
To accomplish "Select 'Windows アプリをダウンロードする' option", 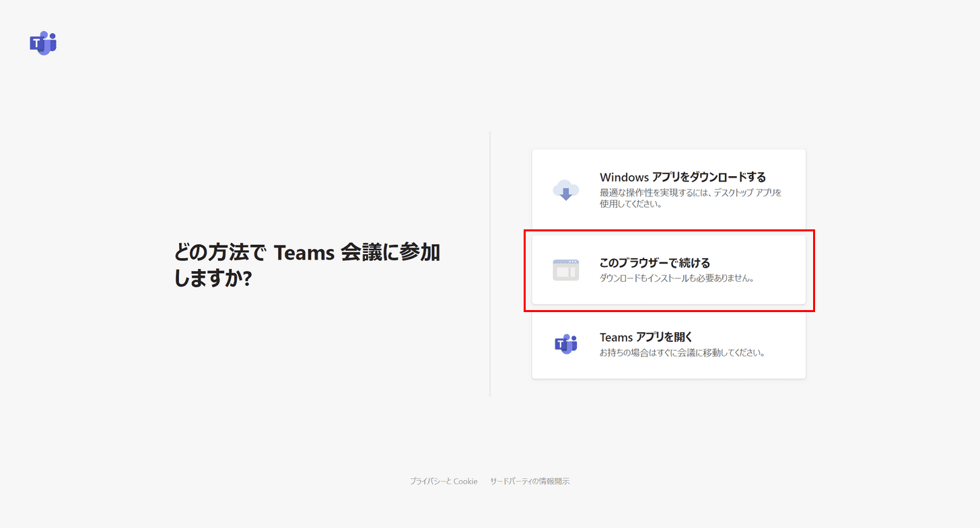I will pyautogui.click(x=668, y=189).
